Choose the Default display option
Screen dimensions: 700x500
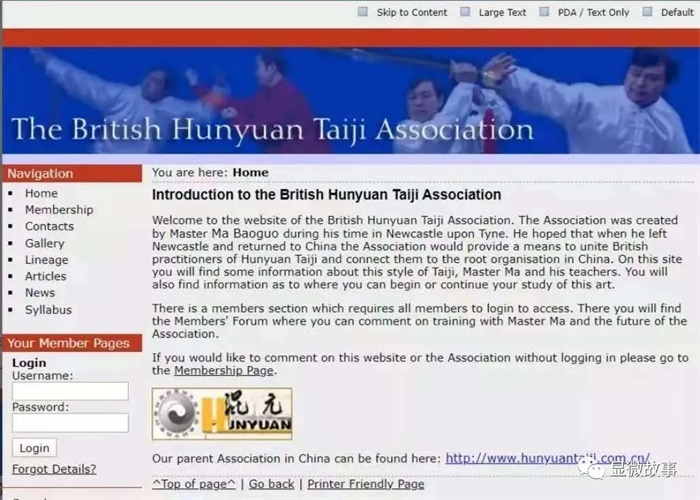click(677, 12)
